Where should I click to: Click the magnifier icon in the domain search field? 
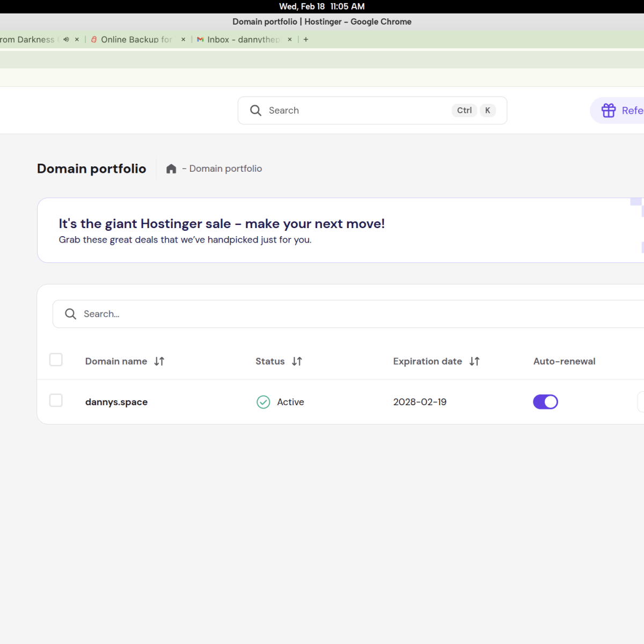70,313
